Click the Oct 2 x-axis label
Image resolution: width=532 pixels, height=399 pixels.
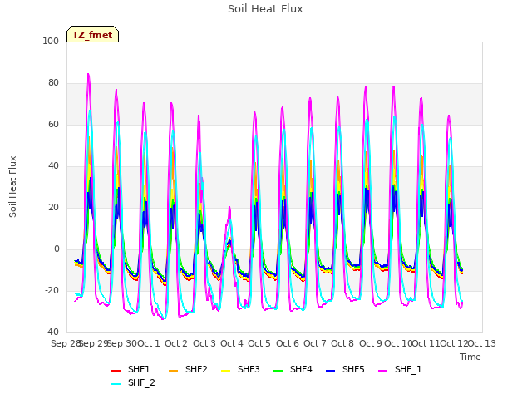coord(176,343)
